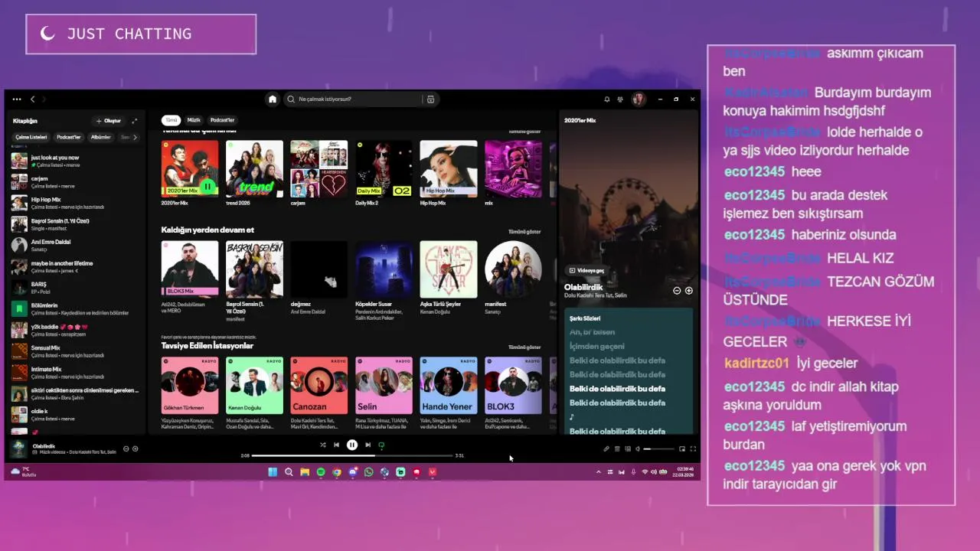Pause the 2020'ler Mix via its green button
Viewport: 980px width, 551px height.
click(207, 187)
